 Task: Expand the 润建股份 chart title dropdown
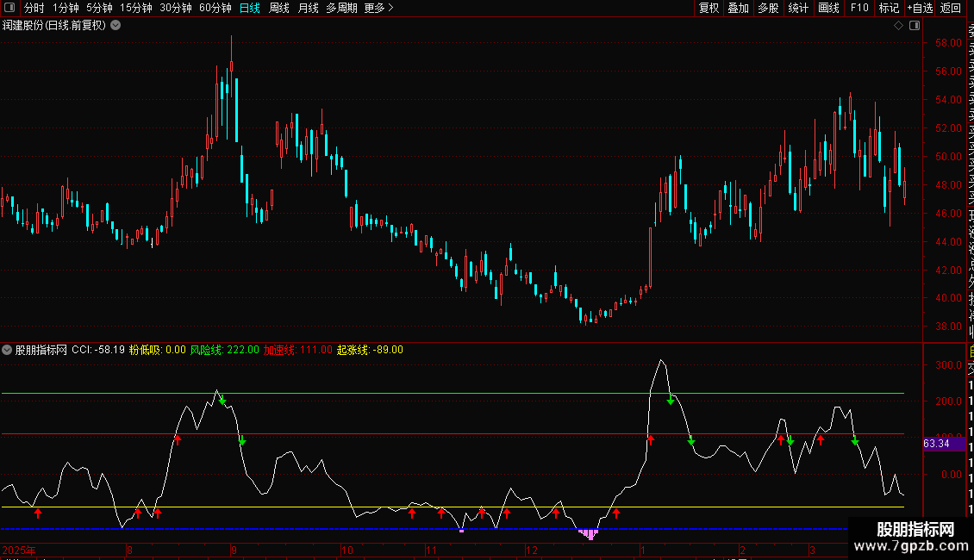116,25
